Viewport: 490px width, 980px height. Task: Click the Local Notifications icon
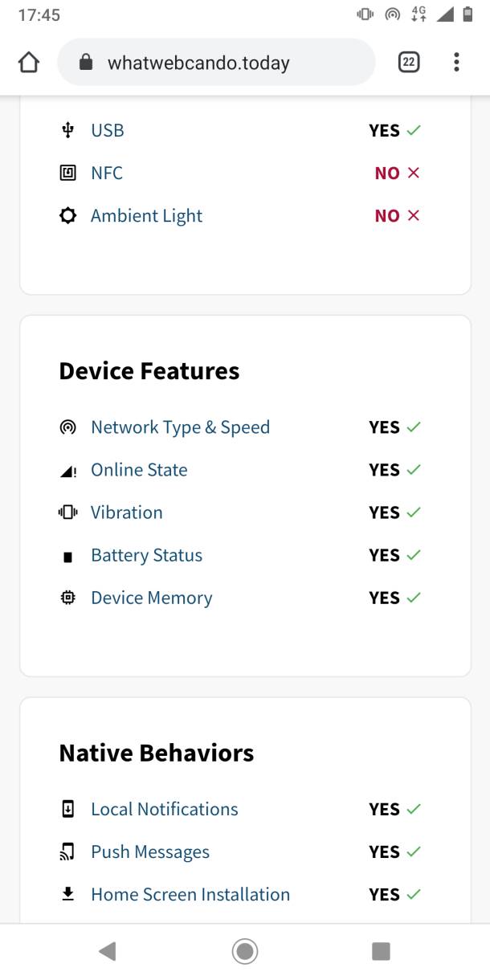point(67,809)
